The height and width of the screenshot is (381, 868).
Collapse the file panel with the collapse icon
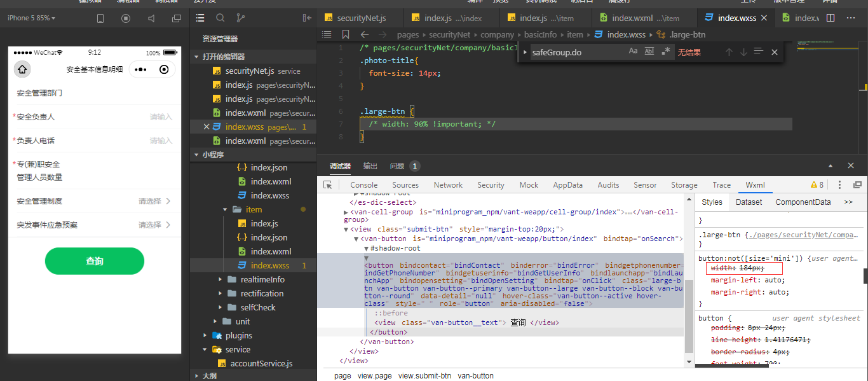click(308, 18)
